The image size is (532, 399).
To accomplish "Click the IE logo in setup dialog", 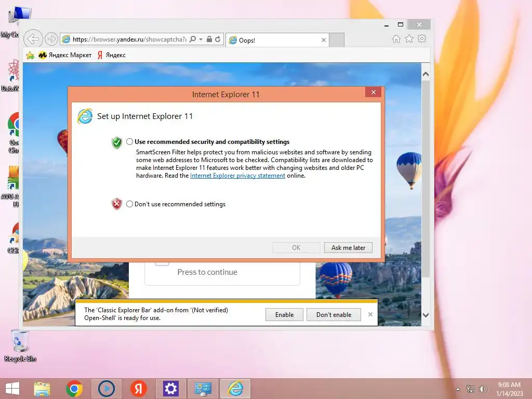I will (x=85, y=116).
